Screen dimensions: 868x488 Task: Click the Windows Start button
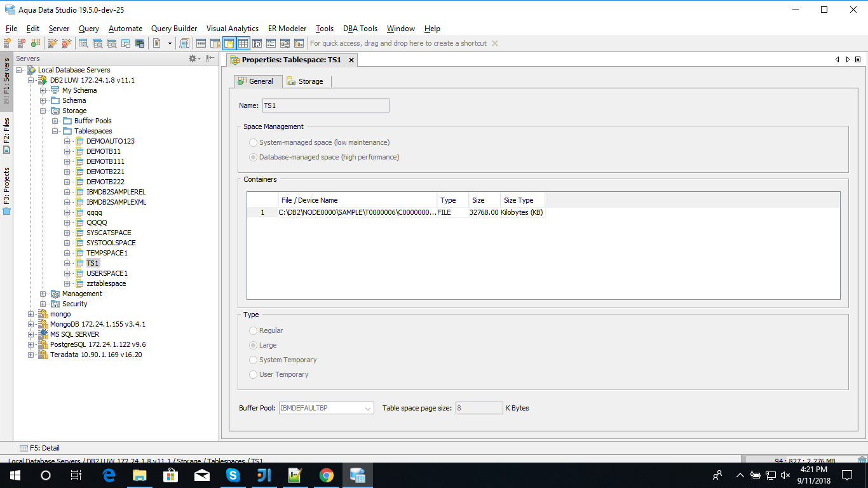[x=15, y=475]
